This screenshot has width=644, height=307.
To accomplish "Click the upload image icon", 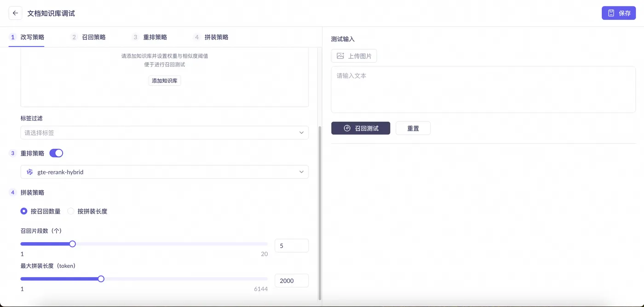I will [340, 56].
